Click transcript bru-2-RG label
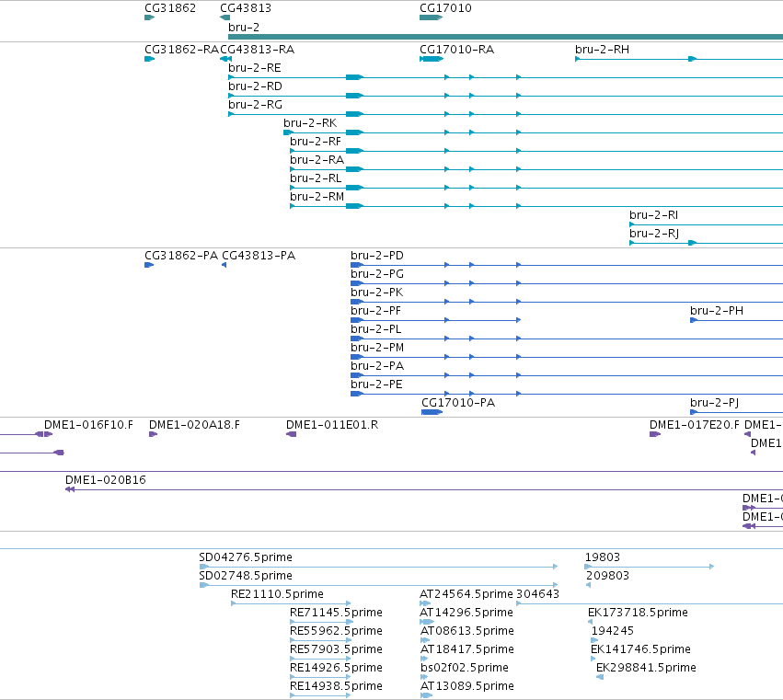This screenshot has width=783, height=700. point(255,105)
